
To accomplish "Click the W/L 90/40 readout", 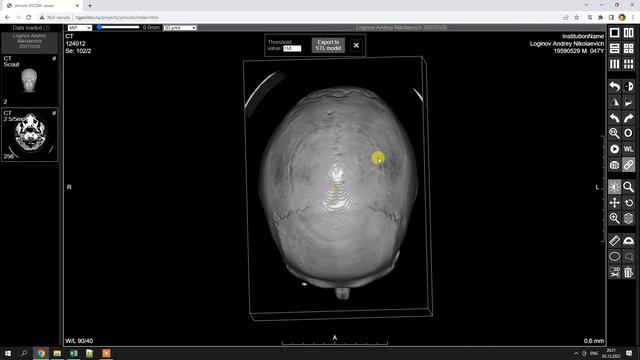I will pyautogui.click(x=79, y=341).
